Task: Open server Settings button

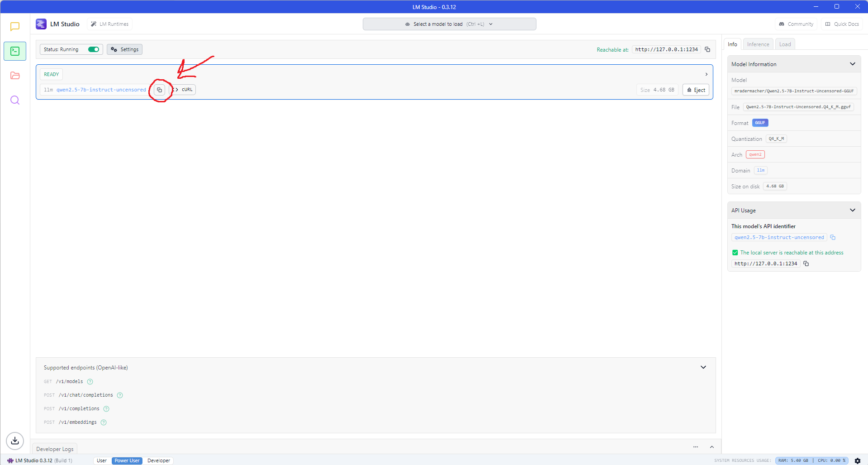Action: (x=124, y=49)
